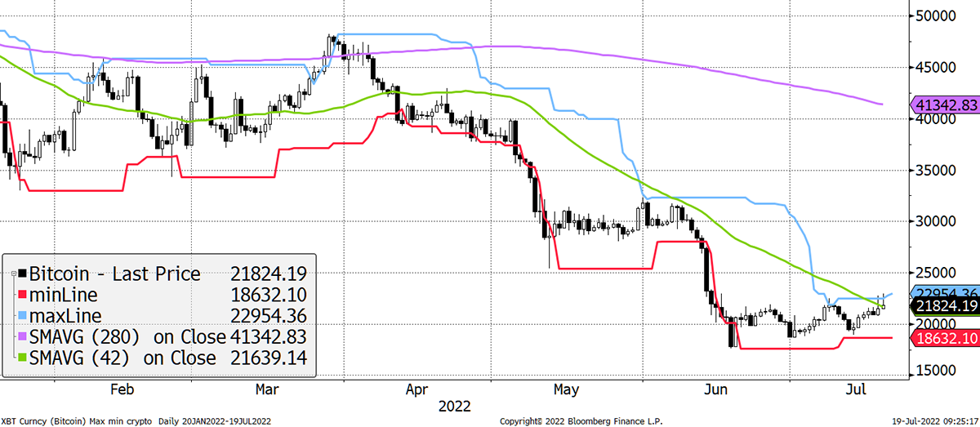Select the 'Bitcoin - Last Price' legend label
The height and width of the screenshot is (427, 980).
[114, 274]
